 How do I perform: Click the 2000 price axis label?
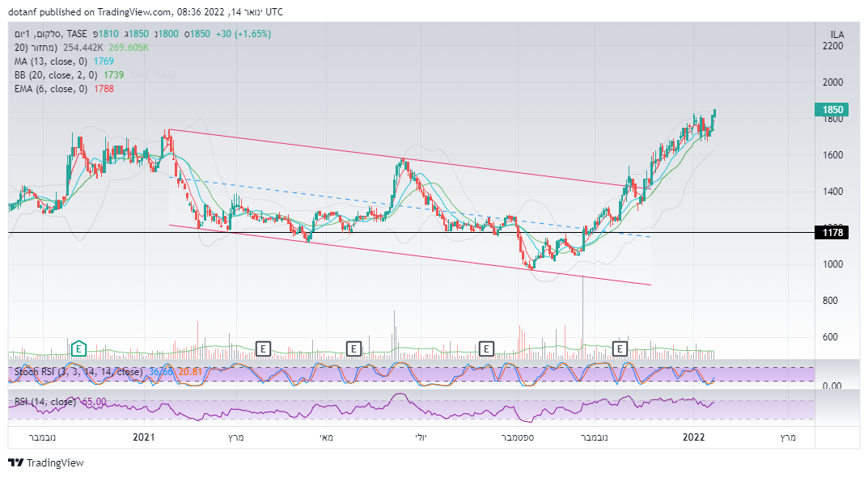832,82
